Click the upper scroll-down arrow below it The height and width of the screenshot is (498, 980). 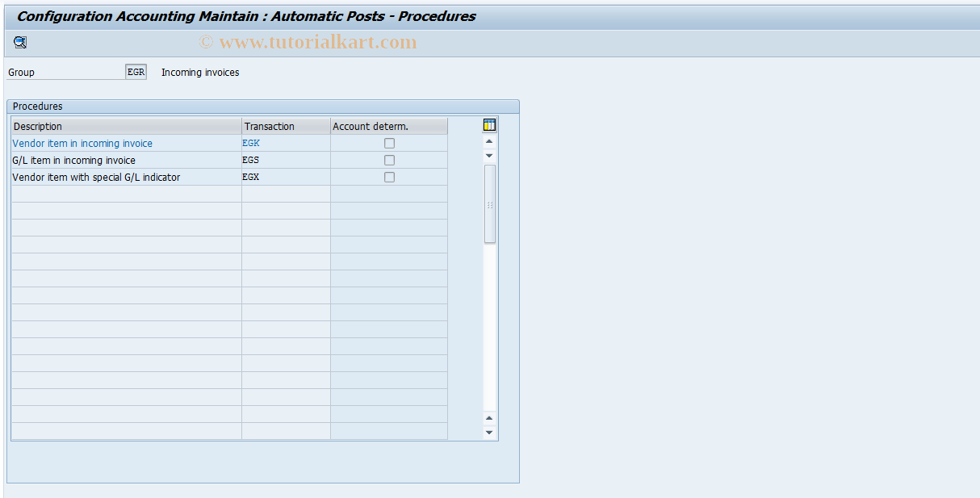tap(489, 155)
